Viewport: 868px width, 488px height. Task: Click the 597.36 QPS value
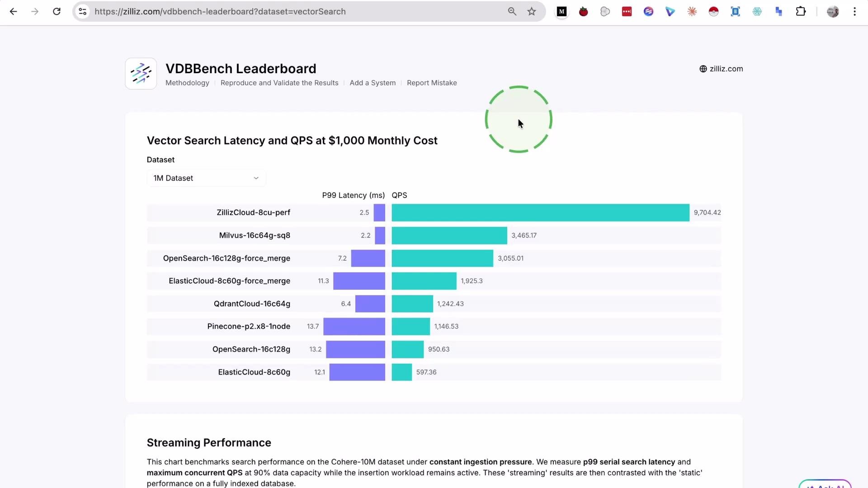[x=426, y=372]
